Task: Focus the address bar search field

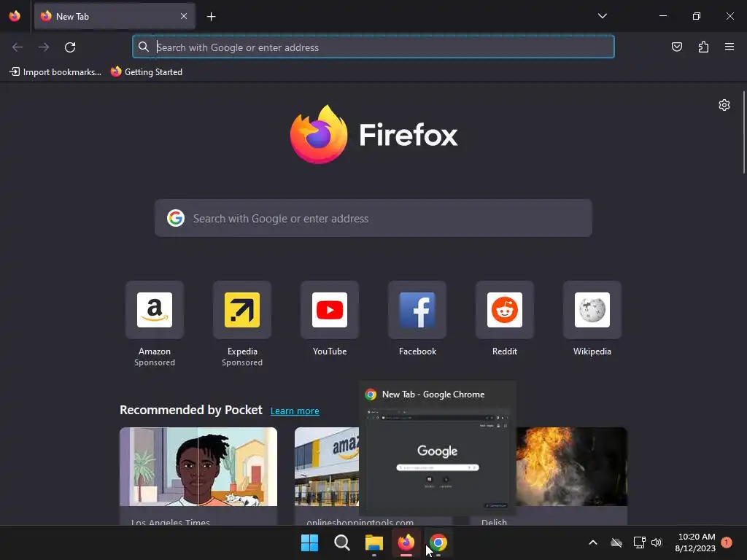Action: tap(373, 47)
